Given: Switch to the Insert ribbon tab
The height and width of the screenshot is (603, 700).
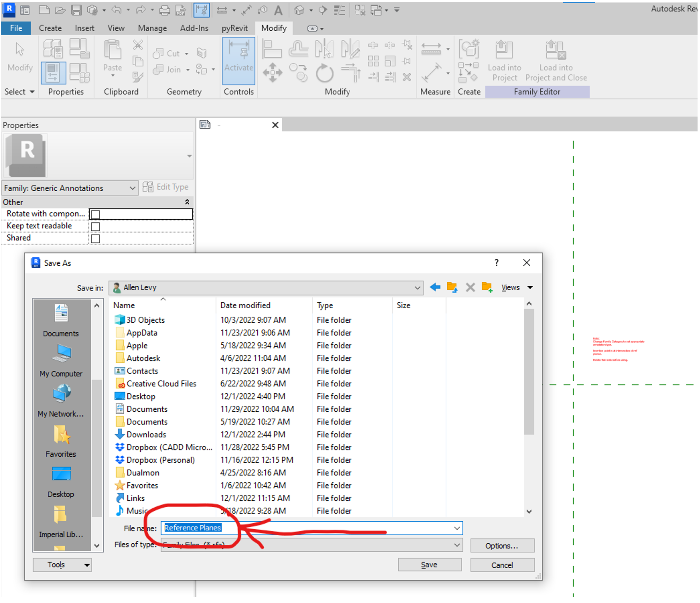Looking at the screenshot, I should (x=84, y=28).
